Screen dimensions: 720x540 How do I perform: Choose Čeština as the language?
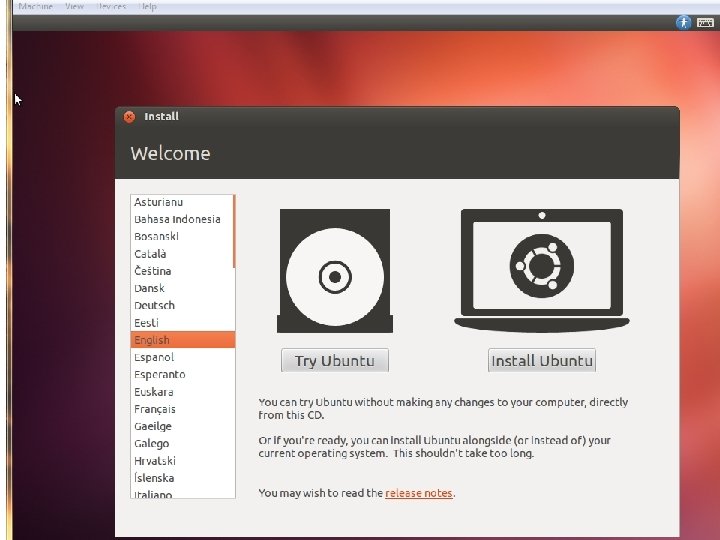(x=182, y=271)
